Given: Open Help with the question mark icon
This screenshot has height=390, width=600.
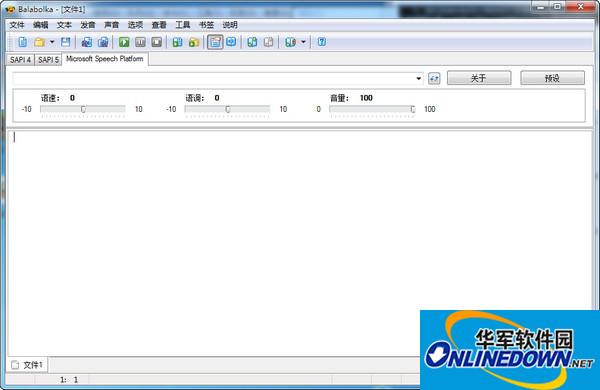Looking at the screenshot, I should tap(322, 42).
